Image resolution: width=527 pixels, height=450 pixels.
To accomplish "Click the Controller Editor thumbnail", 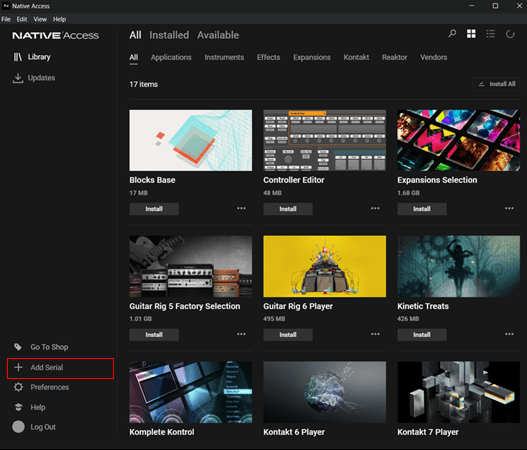I will click(x=325, y=140).
